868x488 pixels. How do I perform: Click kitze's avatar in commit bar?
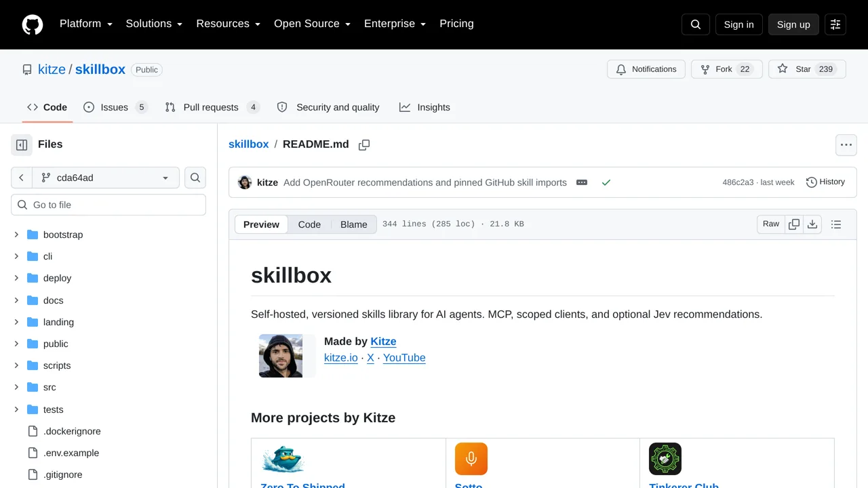pyautogui.click(x=245, y=182)
